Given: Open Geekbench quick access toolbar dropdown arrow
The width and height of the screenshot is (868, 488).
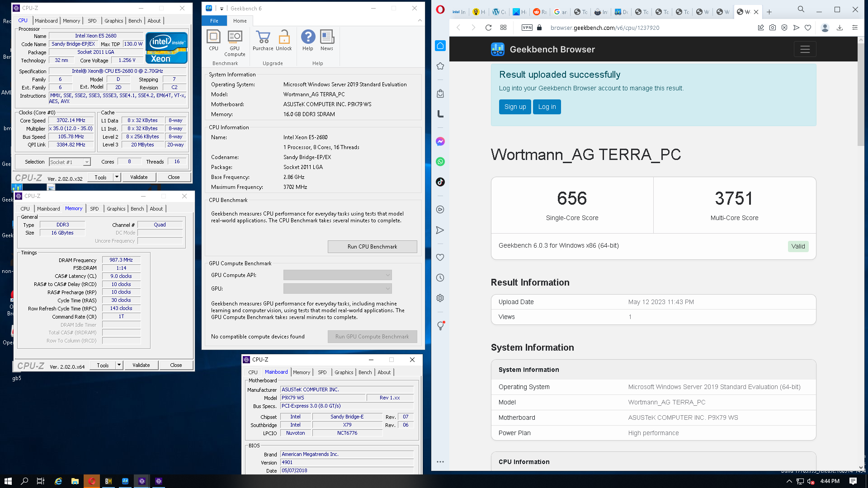Looking at the screenshot, I should click(x=222, y=9).
